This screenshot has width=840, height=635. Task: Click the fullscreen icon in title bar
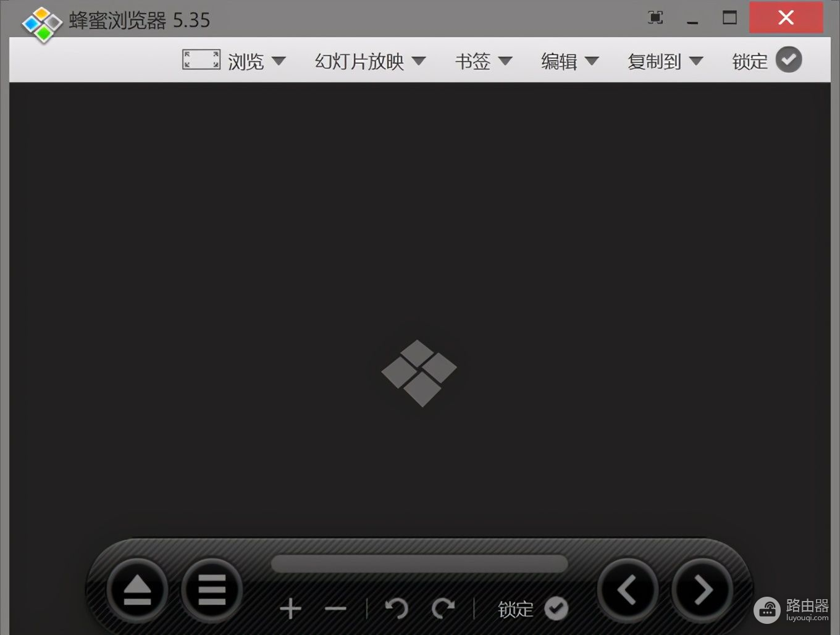coord(655,18)
